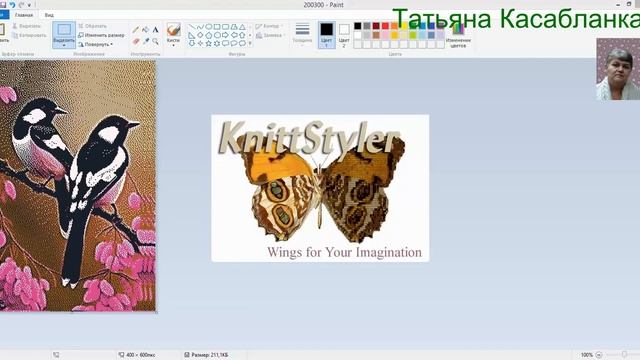The image size is (640, 360).
Task: Pick the Hexagon shape
Action: click(x=217, y=35)
